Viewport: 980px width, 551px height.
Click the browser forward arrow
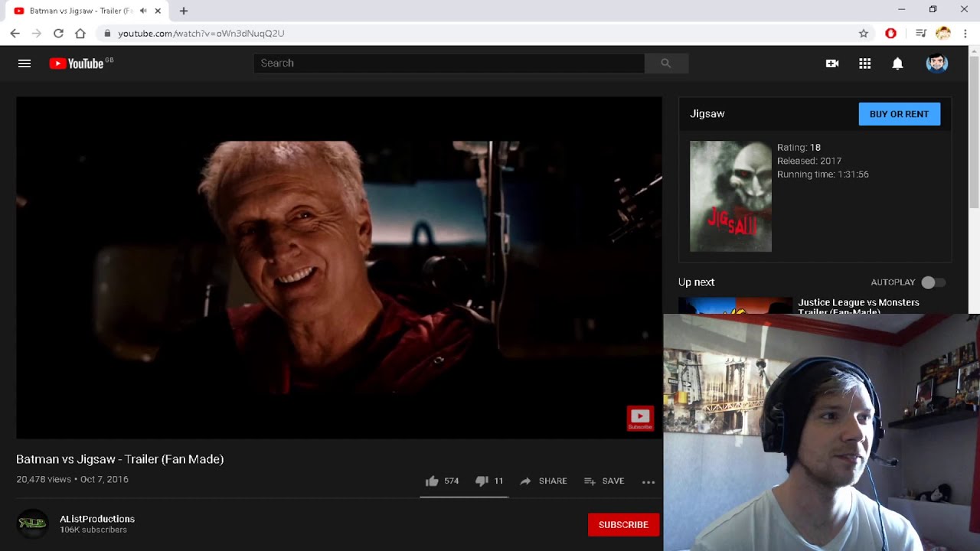pos(37,34)
